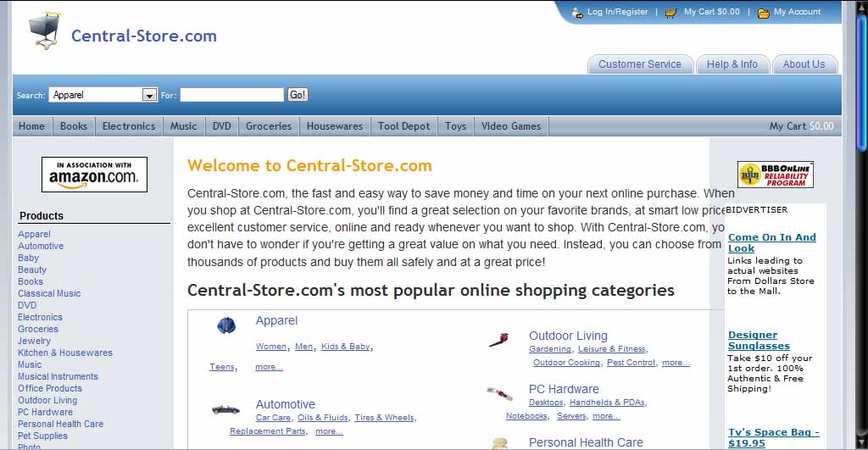The image size is (868, 450).
Task: Open Automotive in the Products sidebar
Action: pos(41,246)
